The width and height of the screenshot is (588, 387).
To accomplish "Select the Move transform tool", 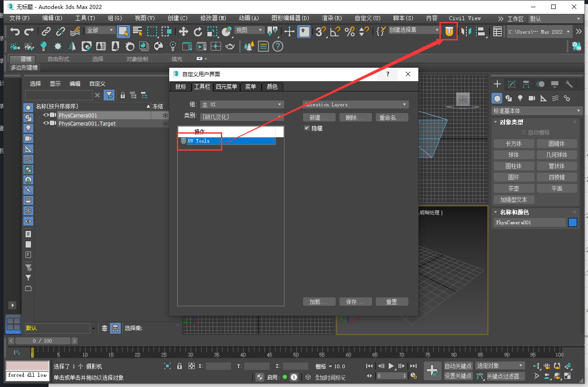I will [x=184, y=31].
